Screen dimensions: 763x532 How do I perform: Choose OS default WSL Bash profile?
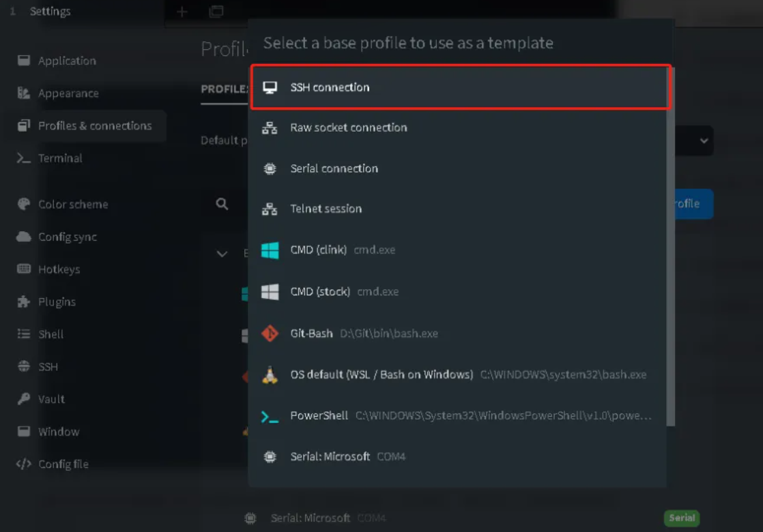(x=457, y=374)
